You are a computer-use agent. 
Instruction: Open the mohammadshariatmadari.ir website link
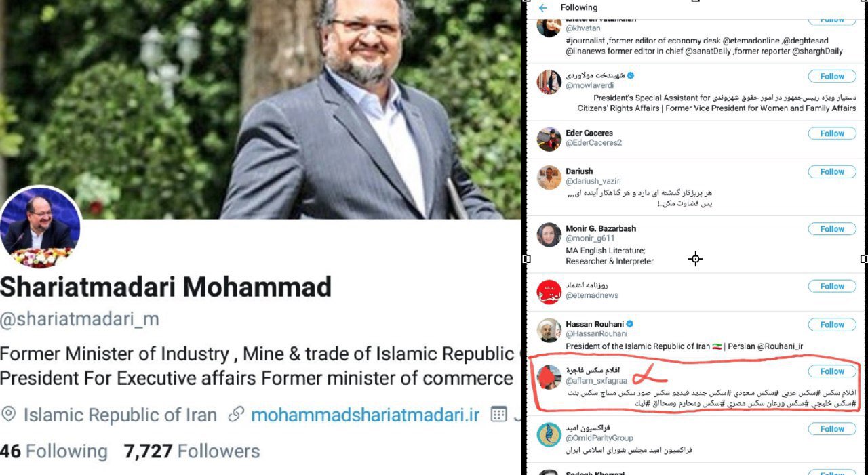click(x=365, y=415)
